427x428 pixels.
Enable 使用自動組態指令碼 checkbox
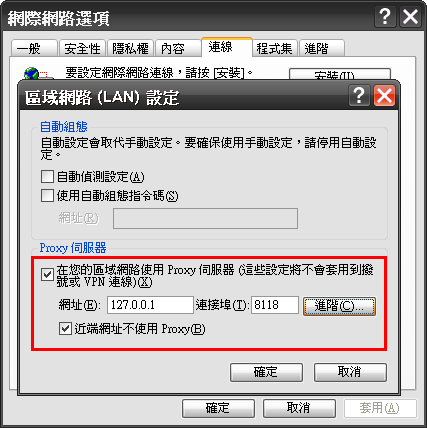(47, 196)
